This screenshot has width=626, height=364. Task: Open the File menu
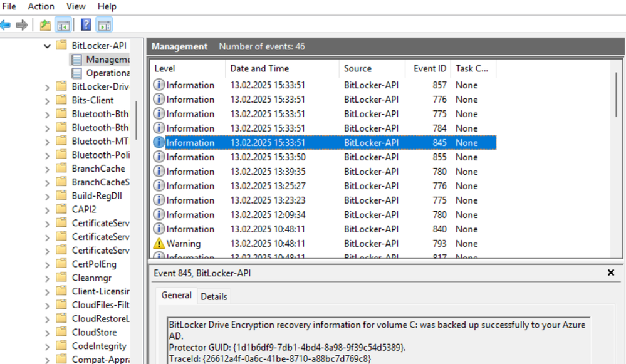pyautogui.click(x=9, y=6)
